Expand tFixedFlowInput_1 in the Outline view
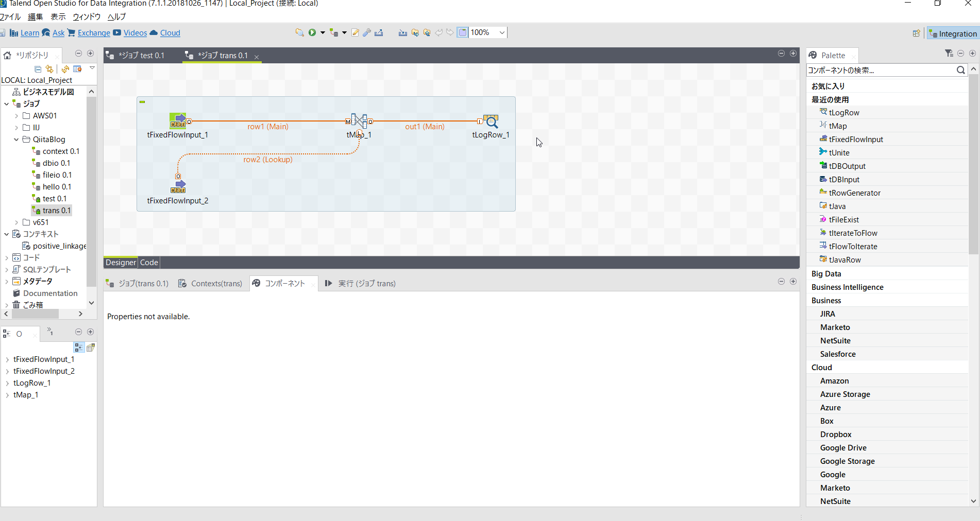This screenshot has width=980, height=521. 7,359
